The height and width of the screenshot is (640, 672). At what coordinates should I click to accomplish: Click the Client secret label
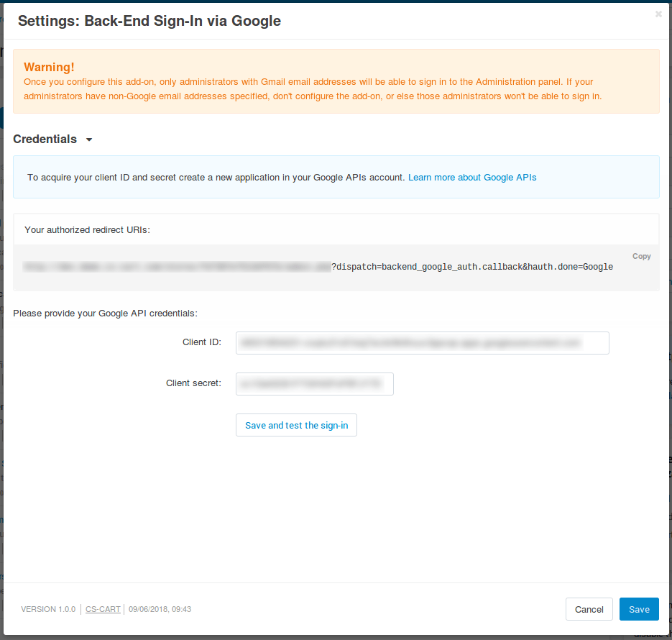tap(193, 383)
